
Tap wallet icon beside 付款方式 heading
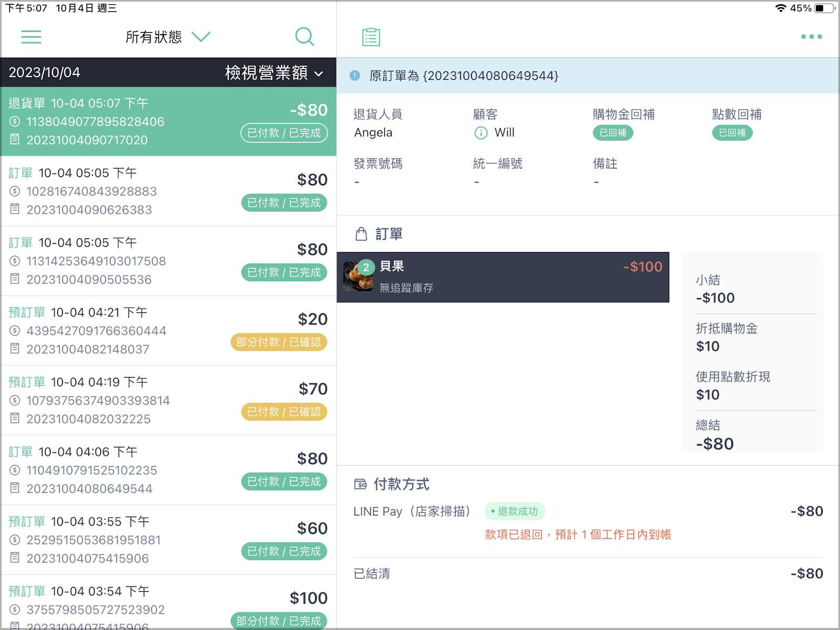[x=361, y=484]
